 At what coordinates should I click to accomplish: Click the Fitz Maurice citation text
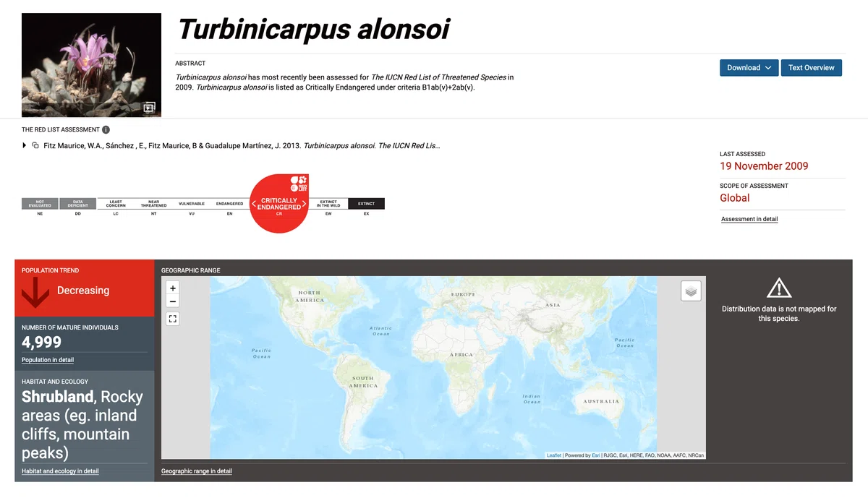click(x=242, y=146)
